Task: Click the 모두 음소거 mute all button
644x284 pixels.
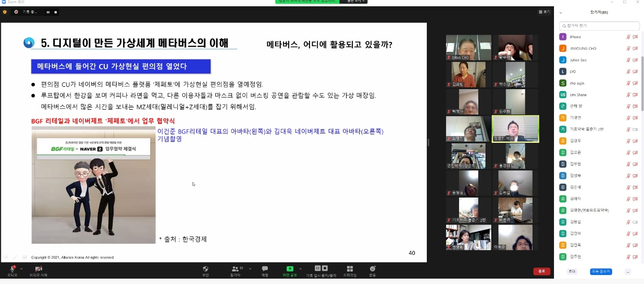Action: [x=601, y=271]
